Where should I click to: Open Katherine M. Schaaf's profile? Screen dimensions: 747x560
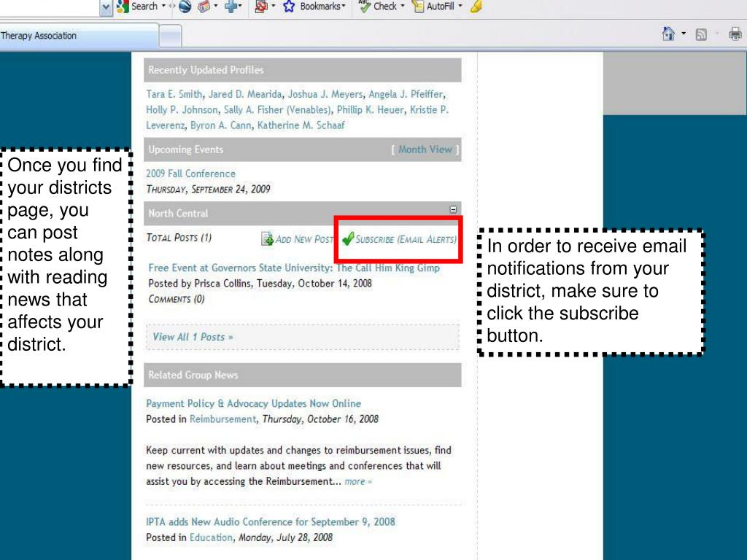301,125
